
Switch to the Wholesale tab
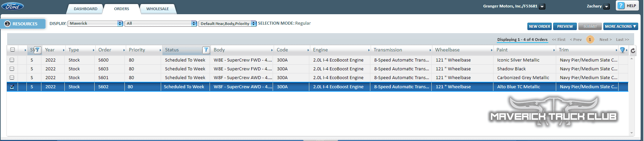157,9
